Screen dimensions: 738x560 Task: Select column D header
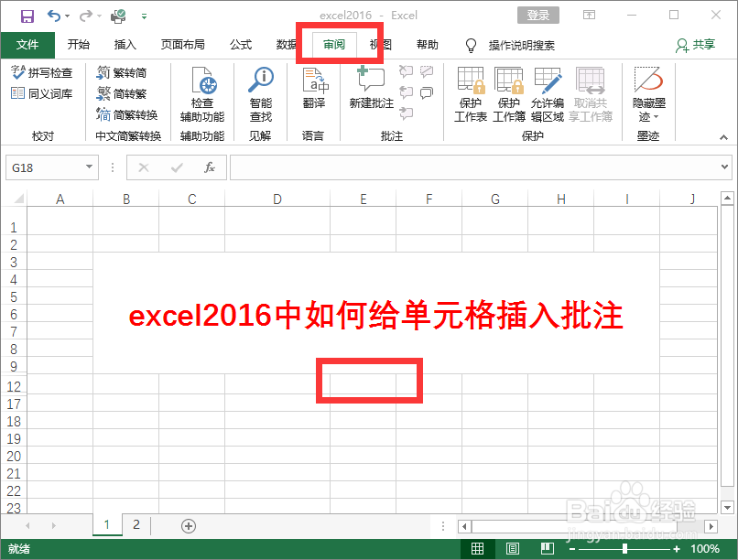(277, 199)
